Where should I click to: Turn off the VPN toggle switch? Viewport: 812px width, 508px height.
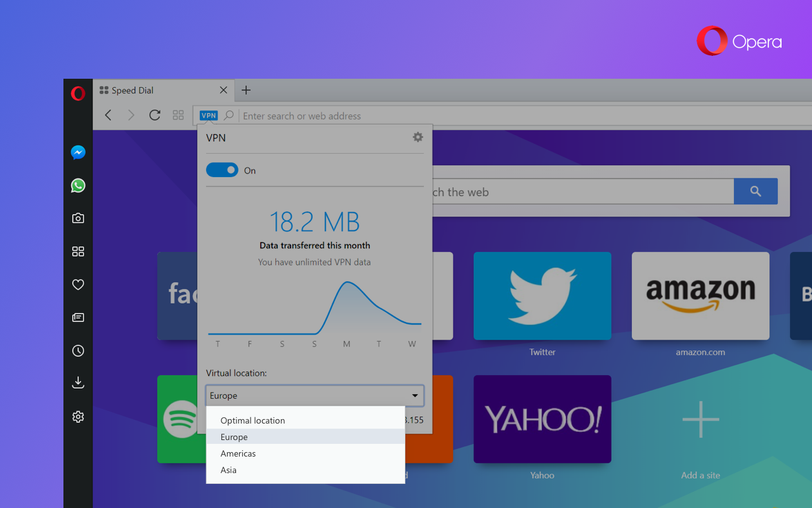click(222, 170)
